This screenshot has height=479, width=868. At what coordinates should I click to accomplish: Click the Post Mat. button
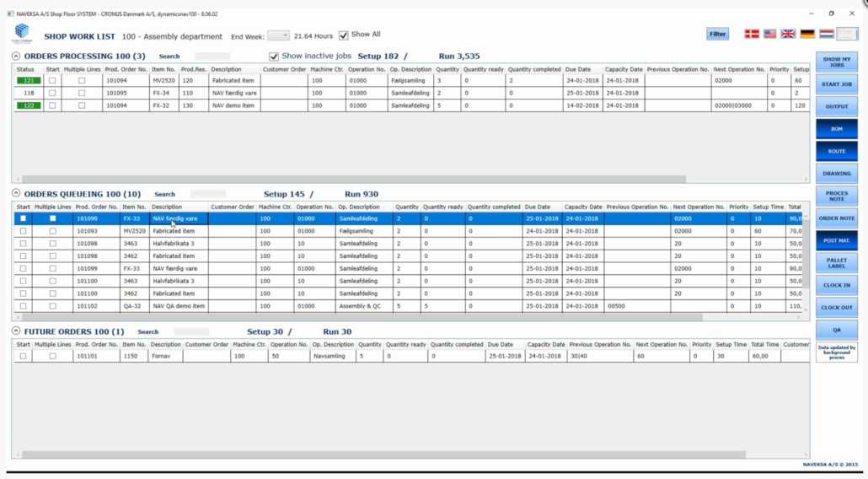(837, 240)
